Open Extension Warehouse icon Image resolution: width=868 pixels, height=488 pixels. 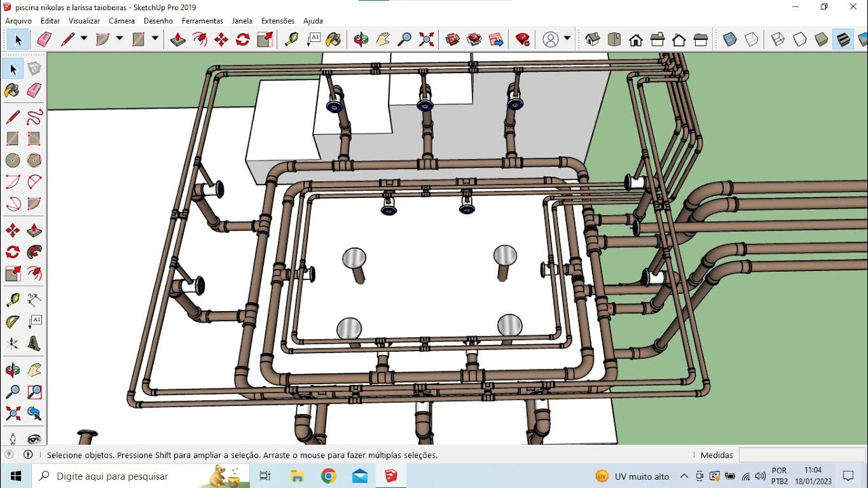click(475, 39)
